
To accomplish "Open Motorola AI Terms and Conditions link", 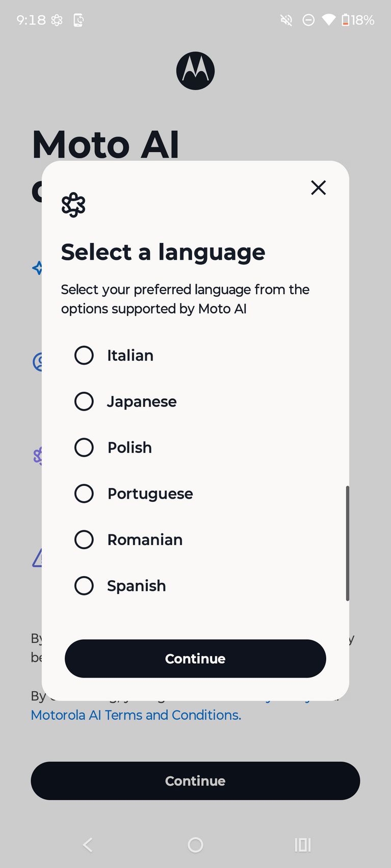I will click(x=136, y=715).
